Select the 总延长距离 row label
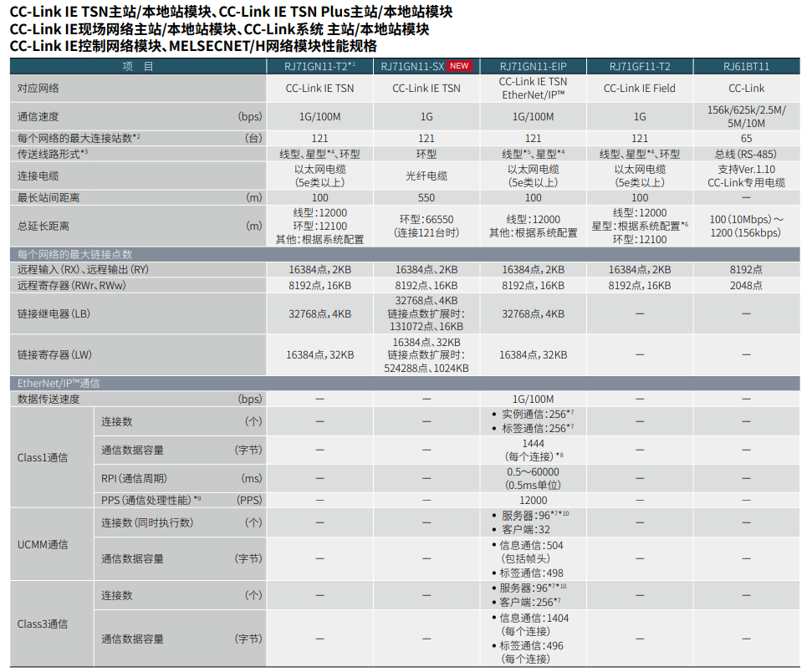Image resolution: width=812 pixels, height=672 pixels. pyautogui.click(x=43, y=227)
